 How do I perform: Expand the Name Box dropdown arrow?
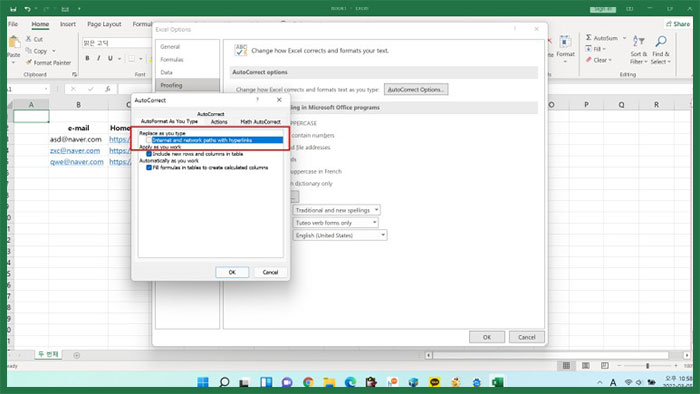46,89
